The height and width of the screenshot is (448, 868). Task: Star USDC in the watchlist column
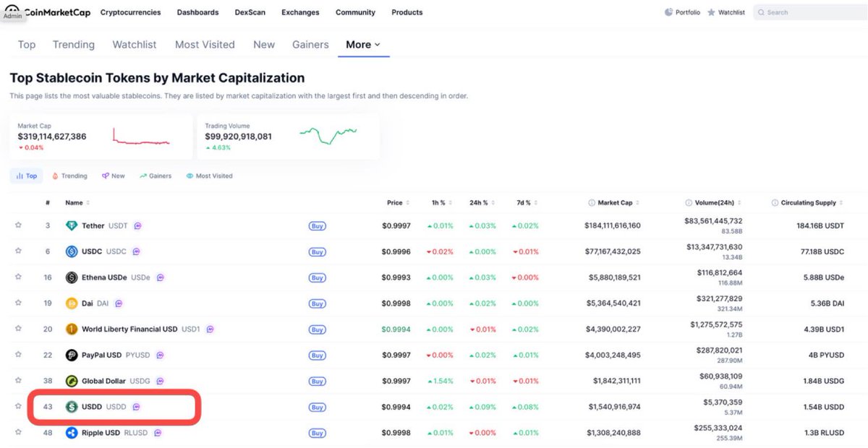[x=18, y=251]
